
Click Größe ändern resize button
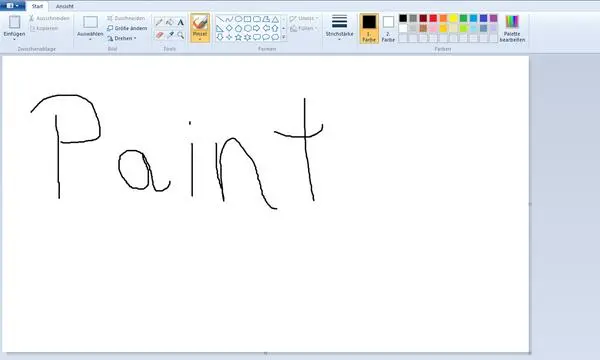coord(127,28)
